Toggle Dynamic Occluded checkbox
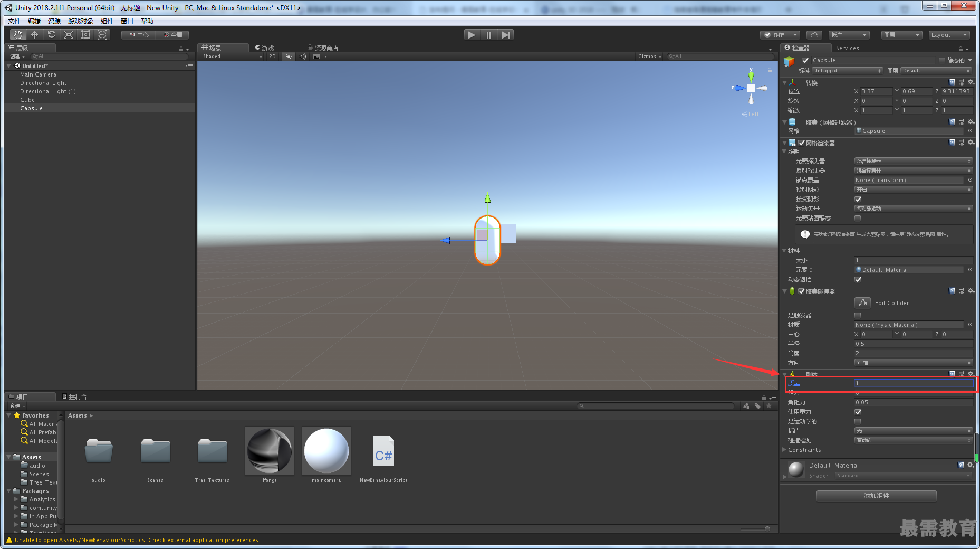 pyautogui.click(x=858, y=279)
